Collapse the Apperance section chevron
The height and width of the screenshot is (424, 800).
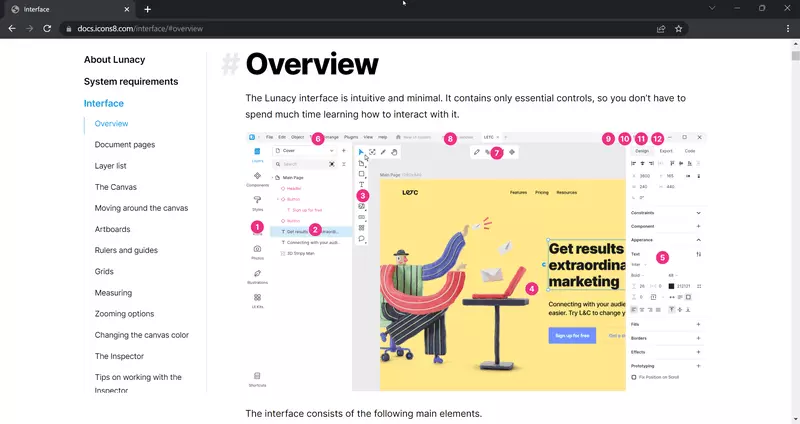(x=698, y=240)
